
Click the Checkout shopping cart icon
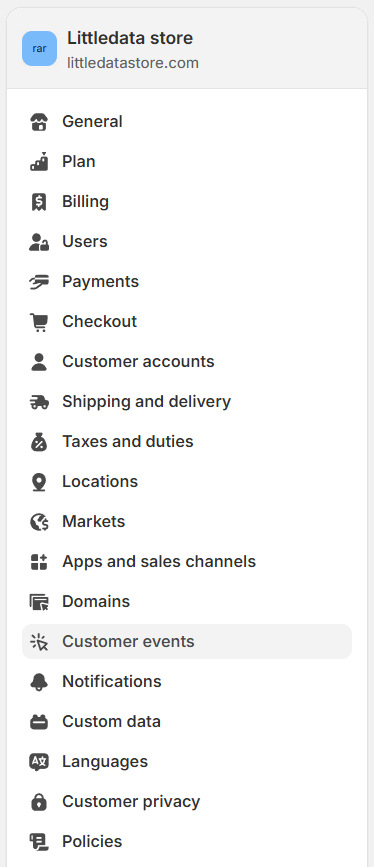coord(39,322)
